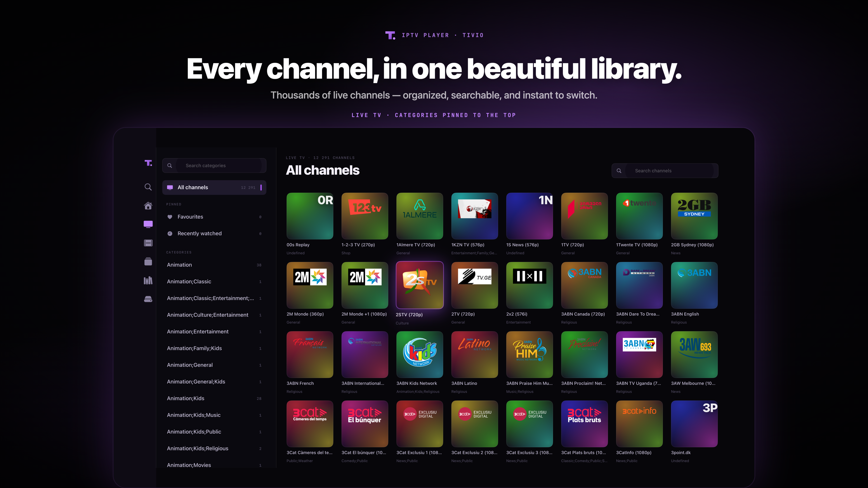Image resolution: width=868 pixels, height=488 pixels.
Task: Select Animation;Kids;Music category
Action: coord(214,415)
